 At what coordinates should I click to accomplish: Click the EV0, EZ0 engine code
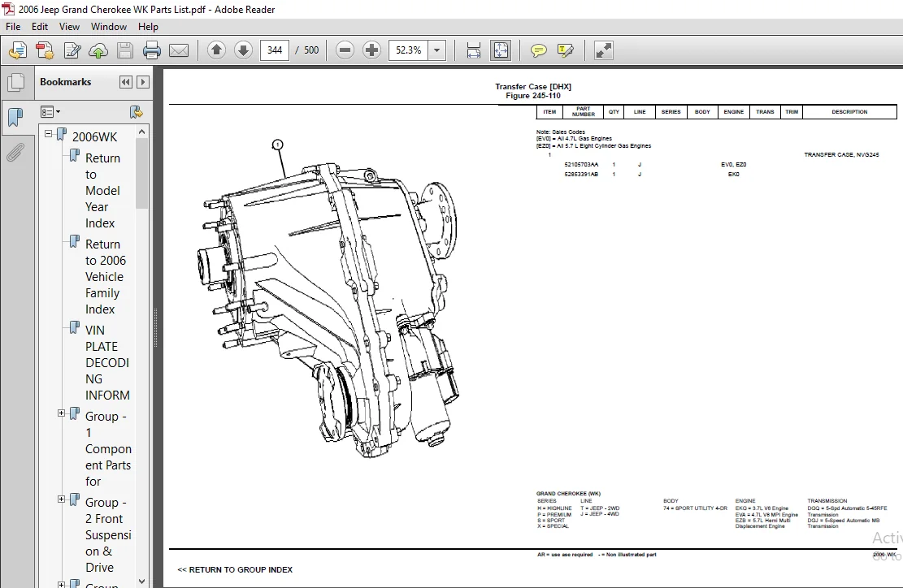(734, 165)
